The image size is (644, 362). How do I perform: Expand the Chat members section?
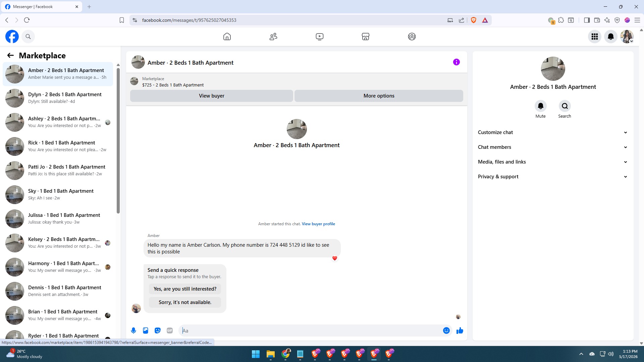(553, 147)
